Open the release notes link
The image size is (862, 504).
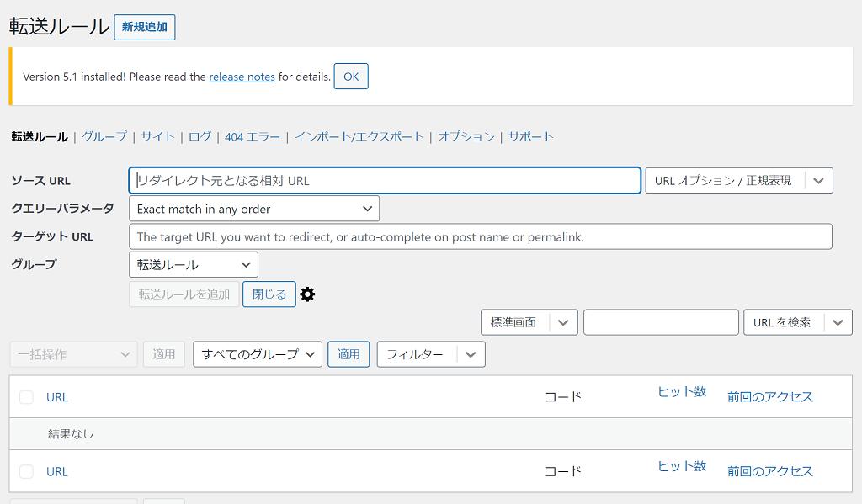(242, 77)
